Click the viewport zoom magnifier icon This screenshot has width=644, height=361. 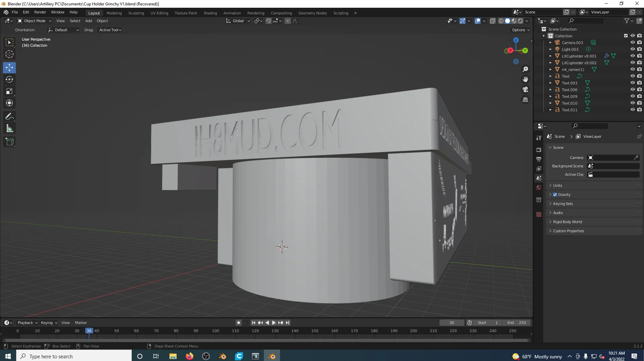pyautogui.click(x=525, y=69)
